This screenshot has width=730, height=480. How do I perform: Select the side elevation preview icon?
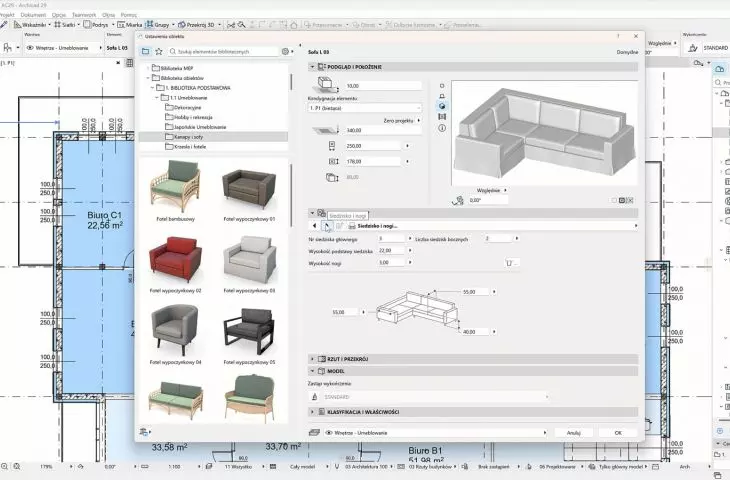(x=442, y=96)
